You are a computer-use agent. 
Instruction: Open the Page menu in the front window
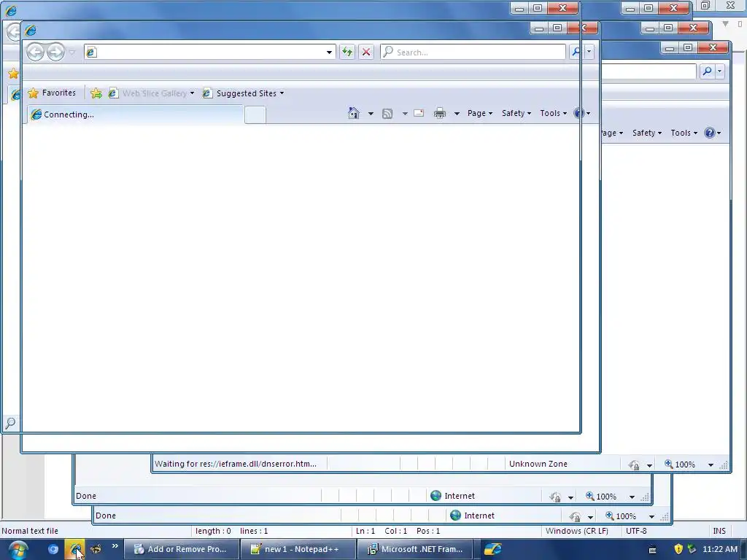pos(480,113)
